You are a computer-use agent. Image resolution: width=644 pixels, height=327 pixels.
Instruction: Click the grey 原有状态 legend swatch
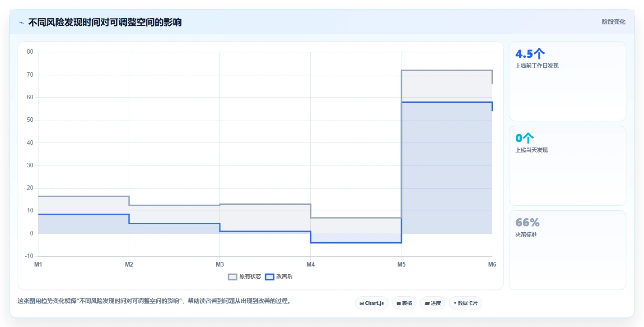tap(233, 276)
